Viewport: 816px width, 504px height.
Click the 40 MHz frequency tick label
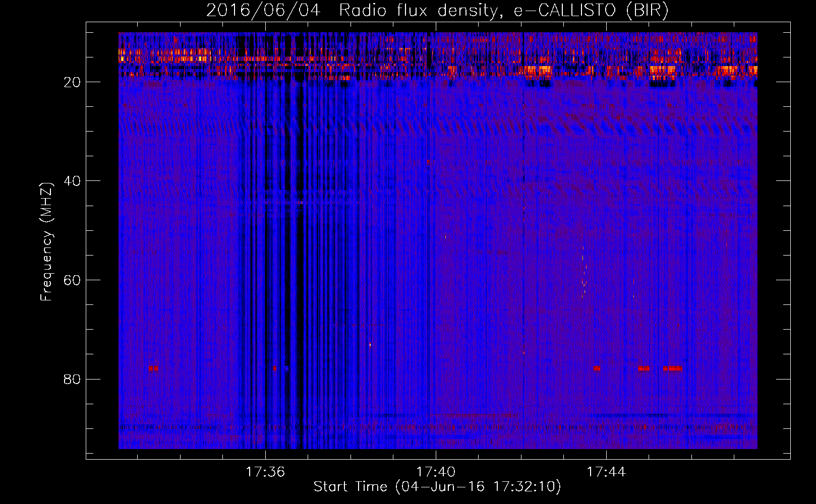tap(72, 181)
